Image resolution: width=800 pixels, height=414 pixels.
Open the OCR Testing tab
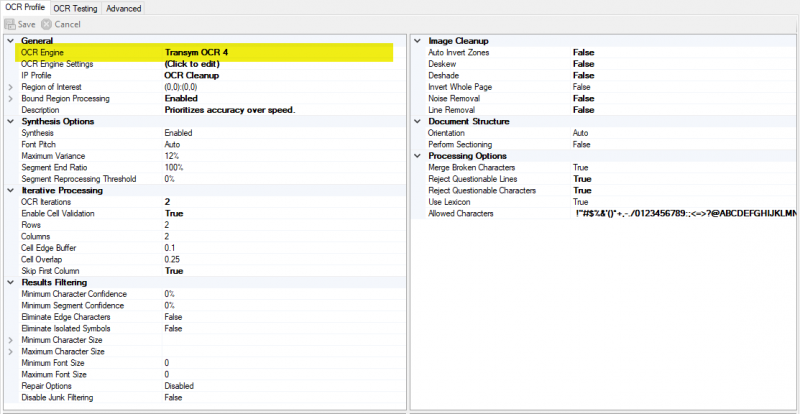(76, 8)
